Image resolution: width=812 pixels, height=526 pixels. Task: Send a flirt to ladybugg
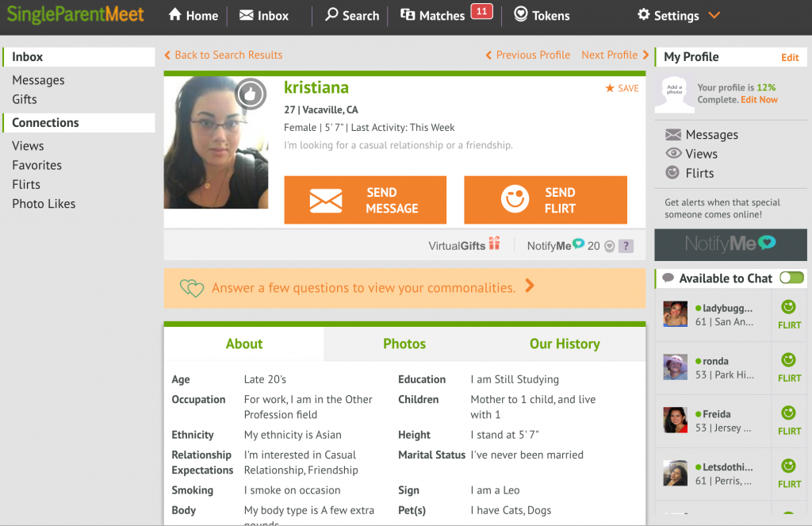tap(789, 315)
